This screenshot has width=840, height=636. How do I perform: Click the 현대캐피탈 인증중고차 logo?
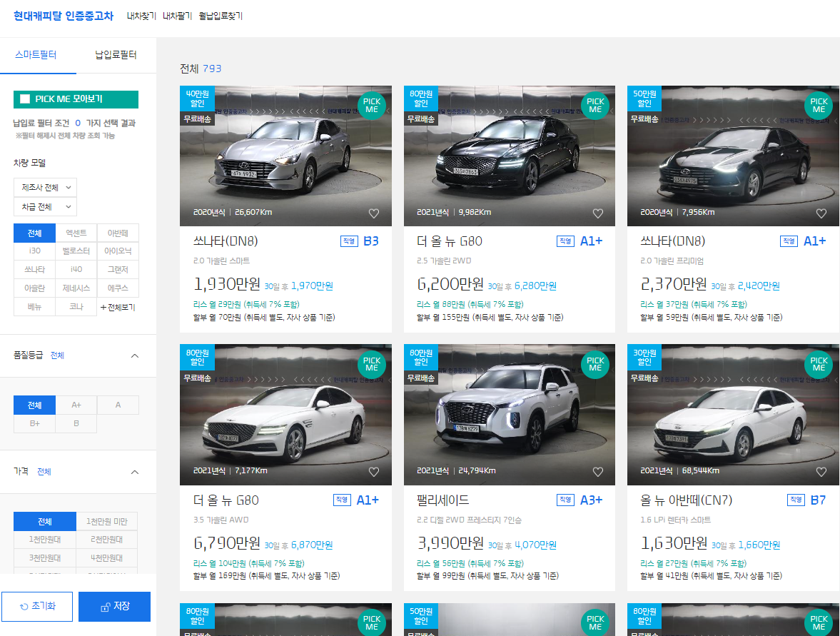point(64,16)
